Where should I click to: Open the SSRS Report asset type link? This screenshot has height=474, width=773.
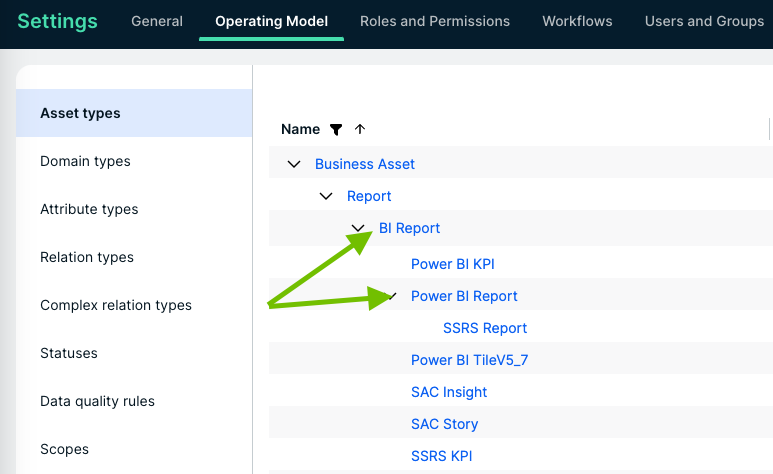pos(485,328)
